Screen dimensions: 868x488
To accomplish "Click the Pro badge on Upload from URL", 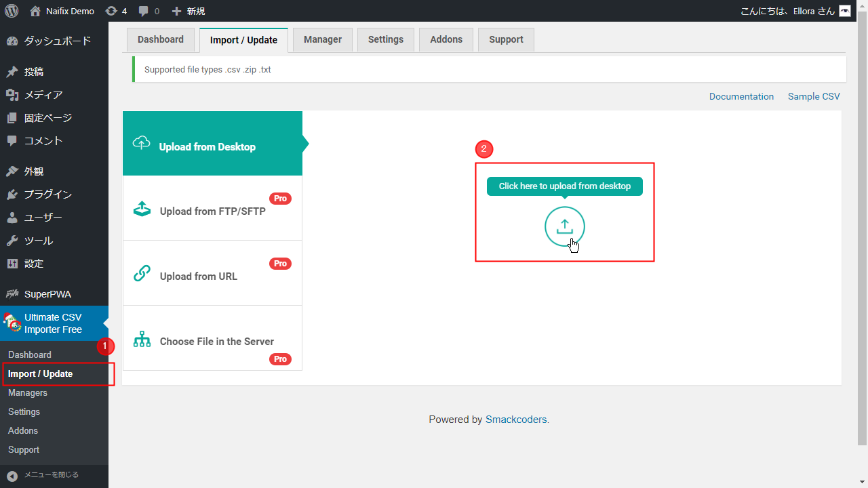I will point(280,264).
